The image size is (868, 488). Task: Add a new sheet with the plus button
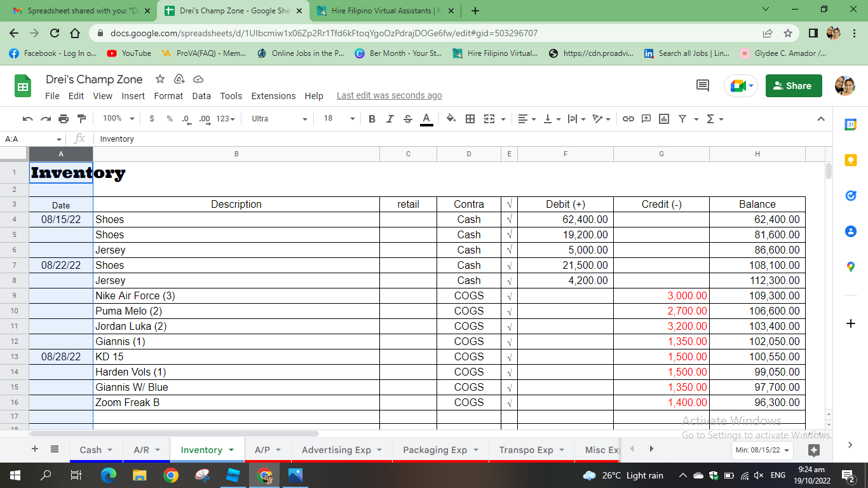35,449
